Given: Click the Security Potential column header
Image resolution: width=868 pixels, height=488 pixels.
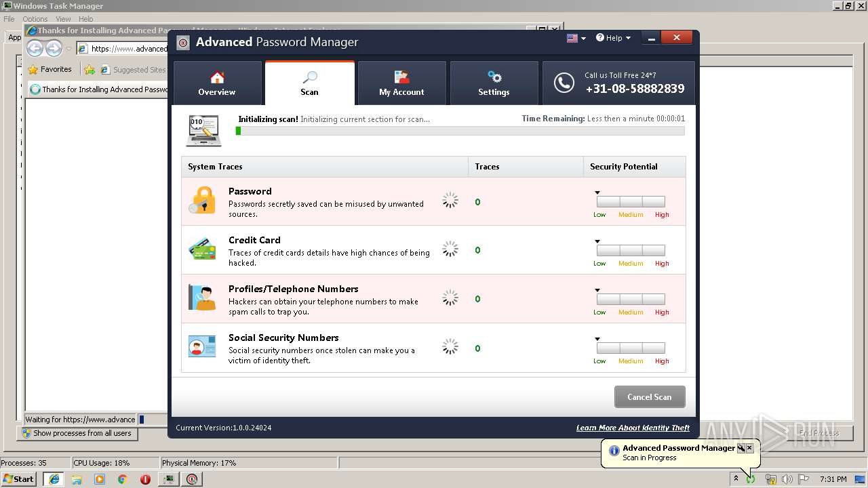Looking at the screenshot, I should [634, 167].
